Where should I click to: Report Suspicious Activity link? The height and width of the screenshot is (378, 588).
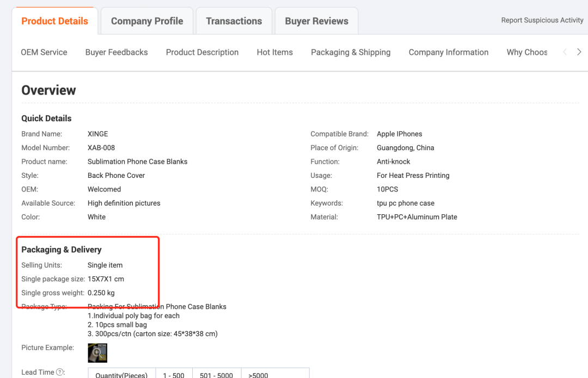(x=542, y=20)
